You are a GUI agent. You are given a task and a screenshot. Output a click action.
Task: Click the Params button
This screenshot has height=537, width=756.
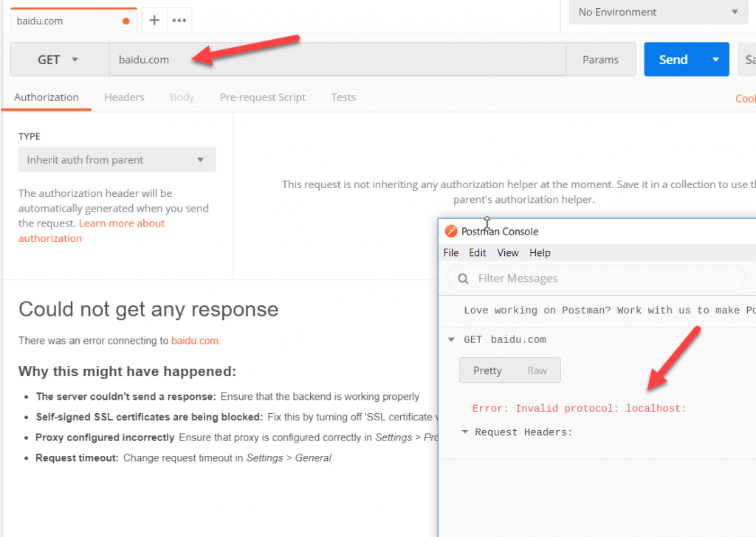coord(600,60)
